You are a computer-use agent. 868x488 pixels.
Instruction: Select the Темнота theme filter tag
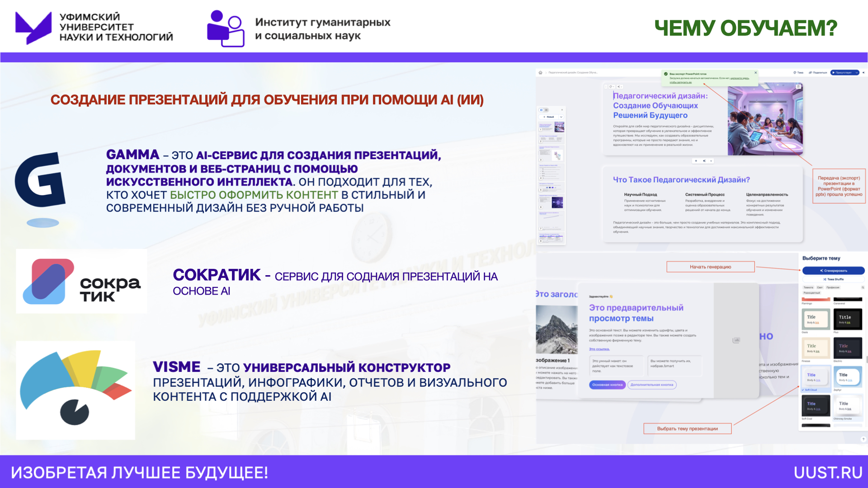(x=808, y=287)
